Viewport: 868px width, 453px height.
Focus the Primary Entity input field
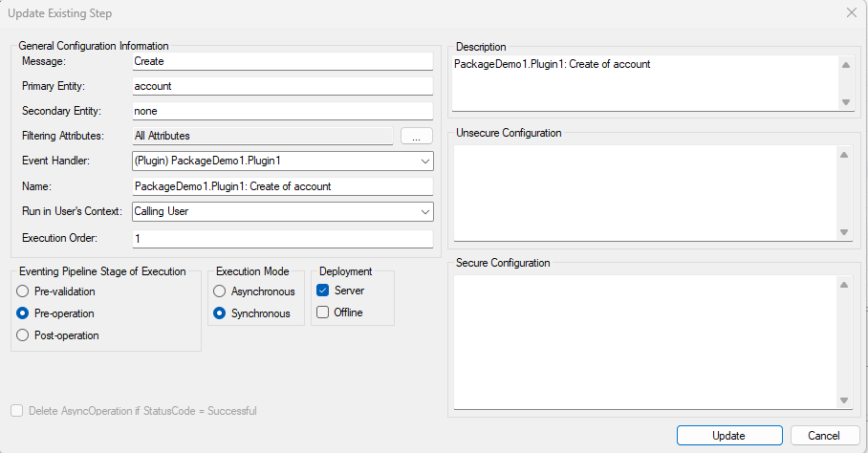pyautogui.click(x=282, y=86)
